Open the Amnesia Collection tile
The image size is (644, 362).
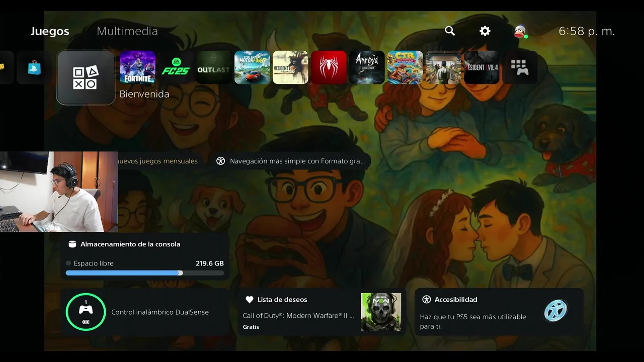[x=367, y=67]
